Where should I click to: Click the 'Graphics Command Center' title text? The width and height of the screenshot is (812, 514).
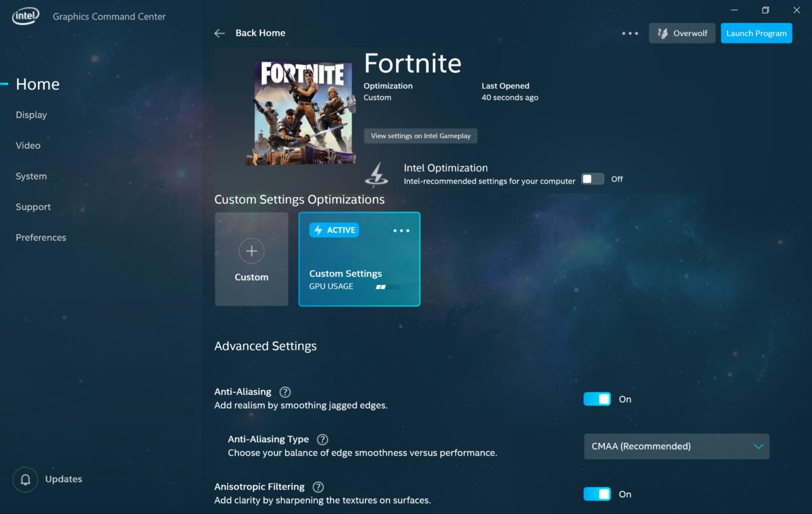[x=109, y=16]
